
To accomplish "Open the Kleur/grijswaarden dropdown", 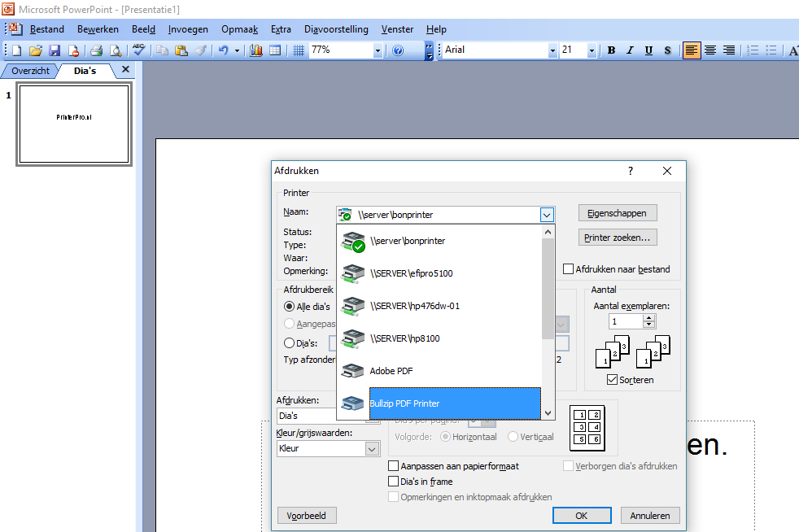I will pos(372,448).
